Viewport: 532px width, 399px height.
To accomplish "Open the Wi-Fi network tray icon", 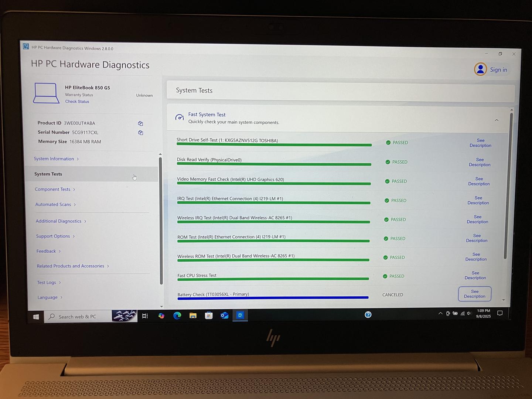I will 463,313.
